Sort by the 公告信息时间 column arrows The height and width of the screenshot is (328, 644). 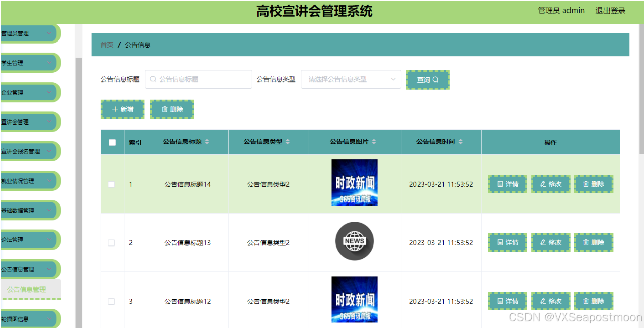(460, 142)
